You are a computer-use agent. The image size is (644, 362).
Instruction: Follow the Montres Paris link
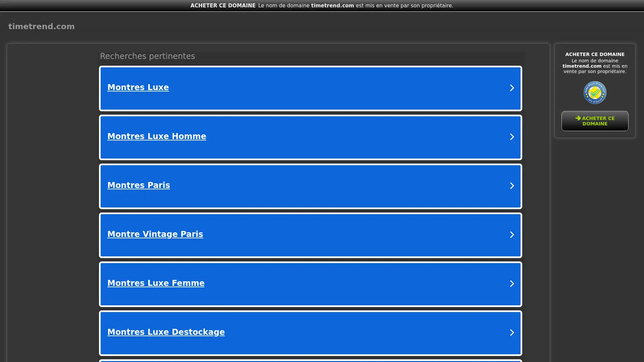click(x=139, y=185)
